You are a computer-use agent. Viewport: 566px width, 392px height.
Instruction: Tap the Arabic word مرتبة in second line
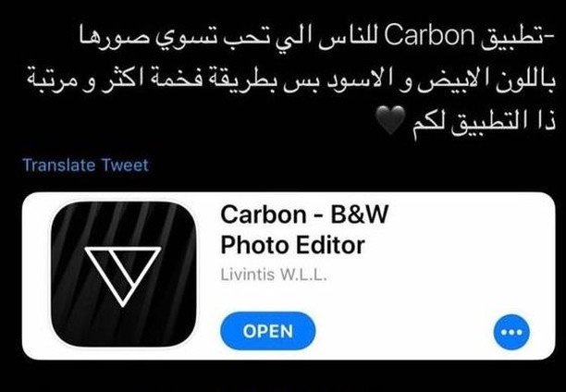(55, 80)
